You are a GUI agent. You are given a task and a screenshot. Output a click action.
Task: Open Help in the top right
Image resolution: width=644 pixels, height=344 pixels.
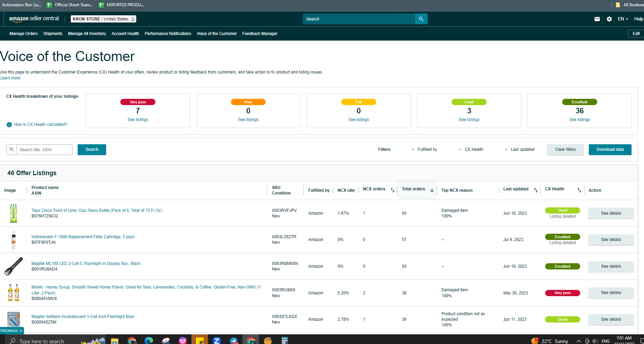tap(639, 19)
